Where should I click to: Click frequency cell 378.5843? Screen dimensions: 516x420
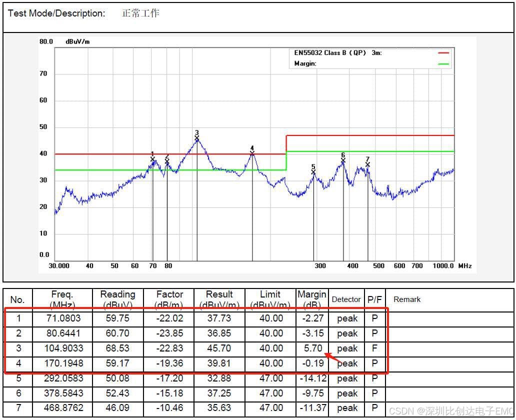(63, 393)
